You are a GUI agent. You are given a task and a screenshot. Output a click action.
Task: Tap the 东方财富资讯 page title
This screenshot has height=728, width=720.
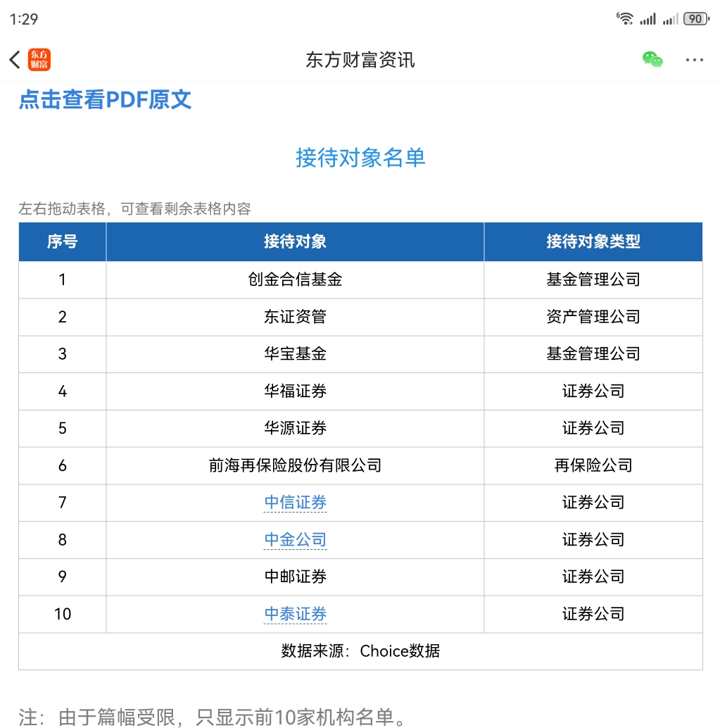point(360,60)
